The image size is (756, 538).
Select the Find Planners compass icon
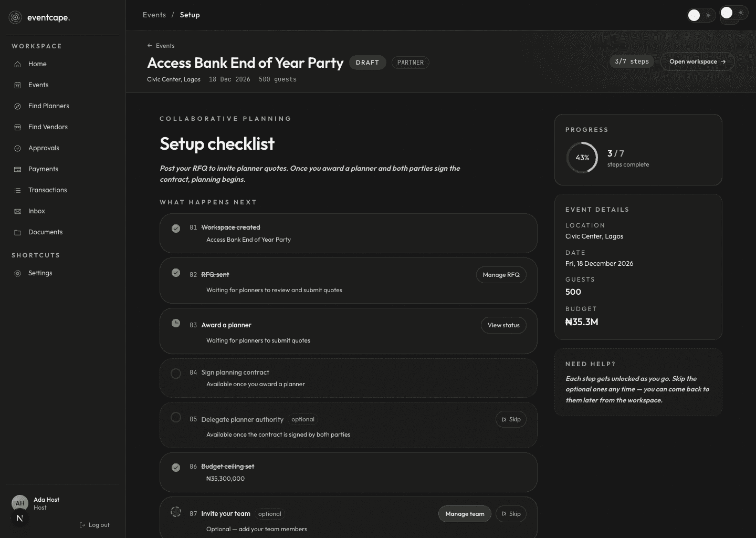pyautogui.click(x=17, y=106)
